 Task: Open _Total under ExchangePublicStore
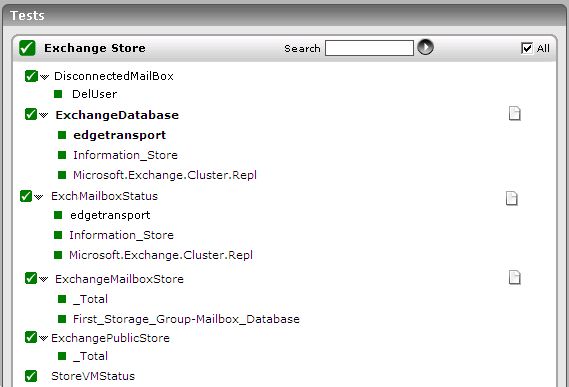pyautogui.click(x=90, y=356)
